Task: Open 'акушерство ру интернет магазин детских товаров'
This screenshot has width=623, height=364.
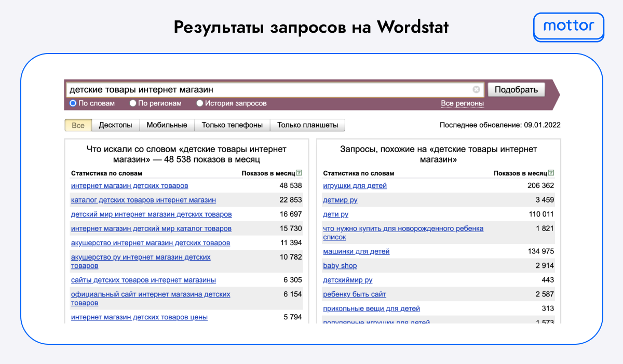Action: coord(141,261)
